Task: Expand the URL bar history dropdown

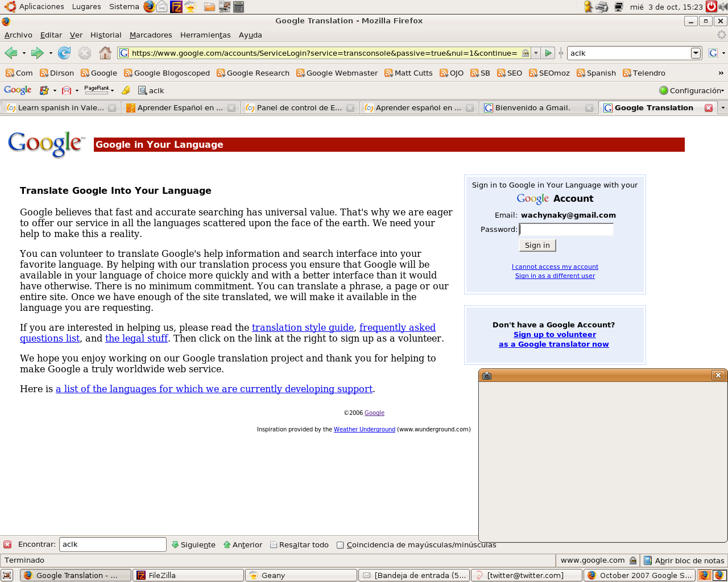Action: tap(536, 53)
